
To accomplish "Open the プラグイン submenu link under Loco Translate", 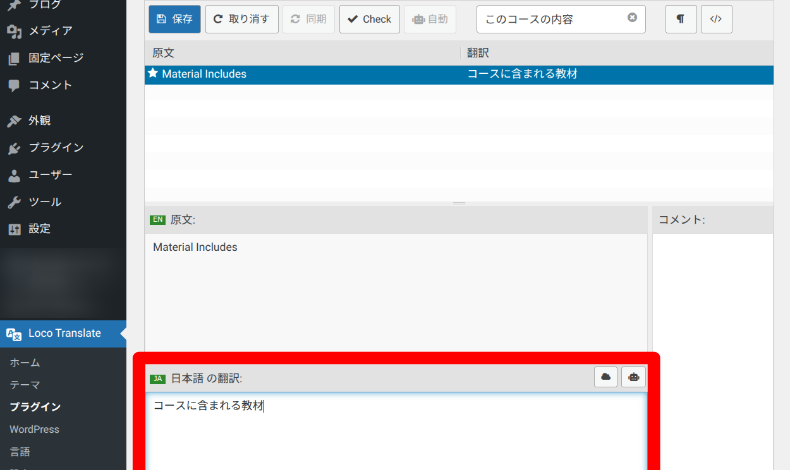I will (35, 407).
